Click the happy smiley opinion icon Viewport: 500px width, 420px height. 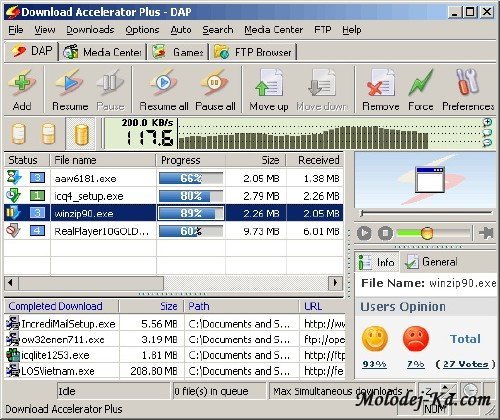[375, 339]
